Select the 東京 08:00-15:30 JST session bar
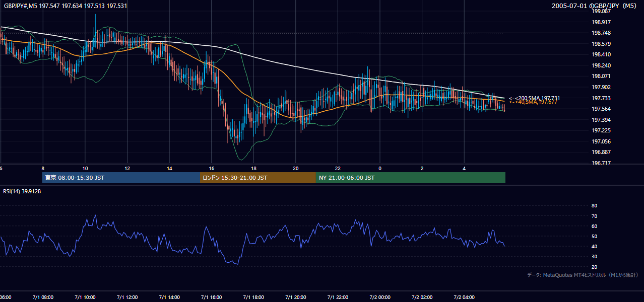 [121, 178]
